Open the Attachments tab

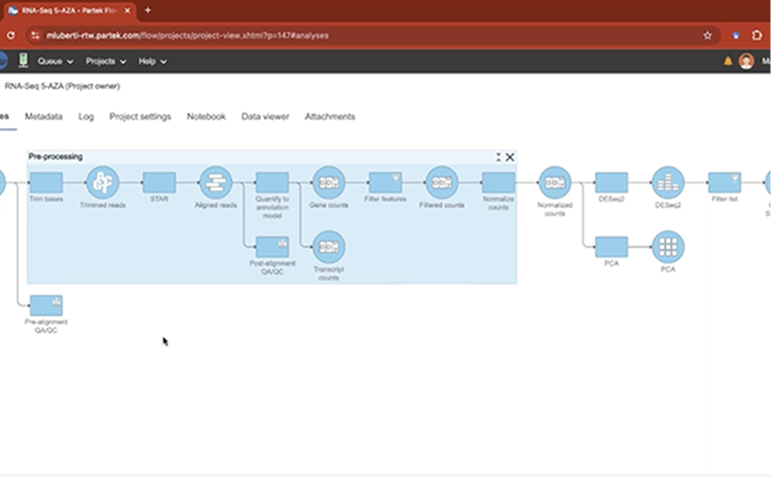coord(330,117)
